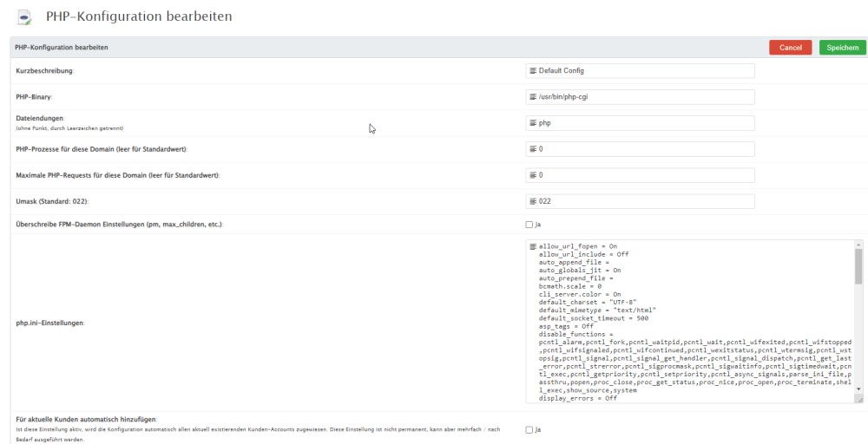Click the textarea scrollbar down arrow
Image resolution: width=868 pixels, height=444 pixels.
click(x=858, y=388)
